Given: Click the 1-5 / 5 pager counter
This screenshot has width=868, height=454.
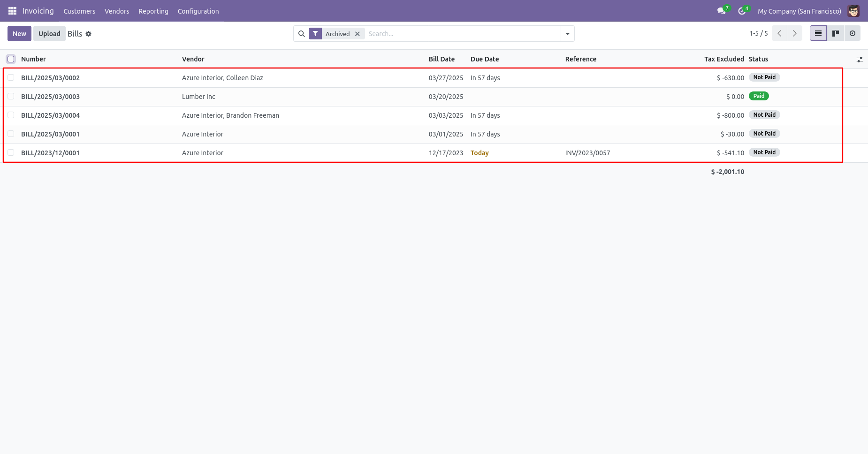Looking at the screenshot, I should tap(758, 33).
